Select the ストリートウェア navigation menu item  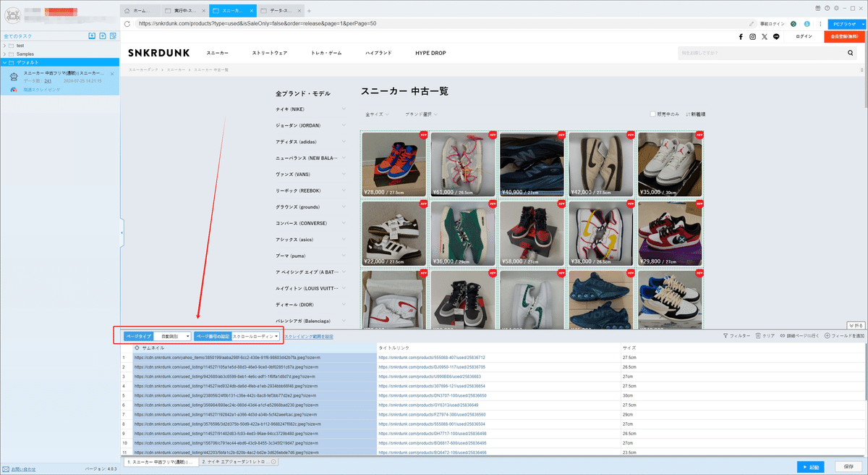coord(270,54)
